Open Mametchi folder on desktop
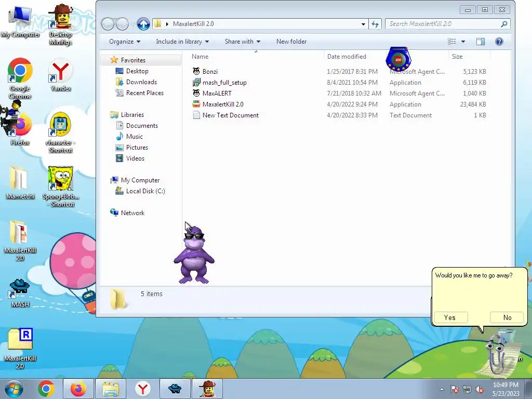The image size is (532, 399). (x=20, y=182)
